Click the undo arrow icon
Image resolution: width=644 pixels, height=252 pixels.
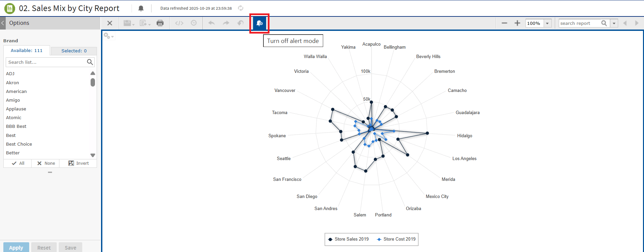click(211, 23)
